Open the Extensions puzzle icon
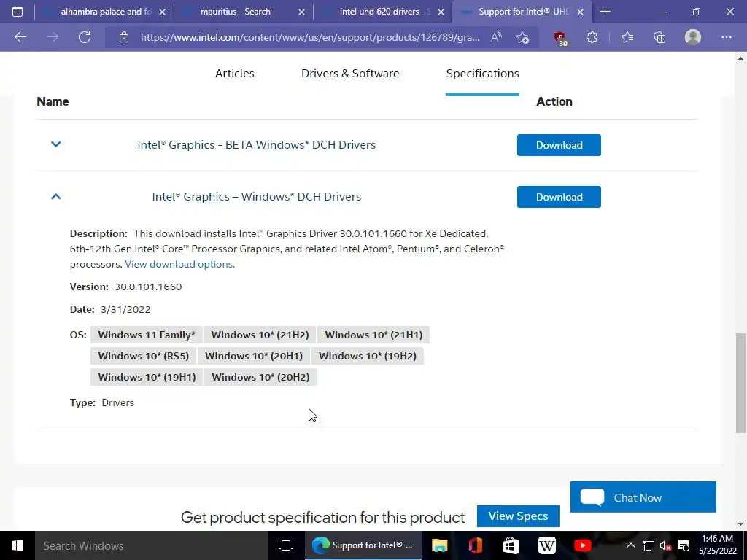 click(592, 37)
